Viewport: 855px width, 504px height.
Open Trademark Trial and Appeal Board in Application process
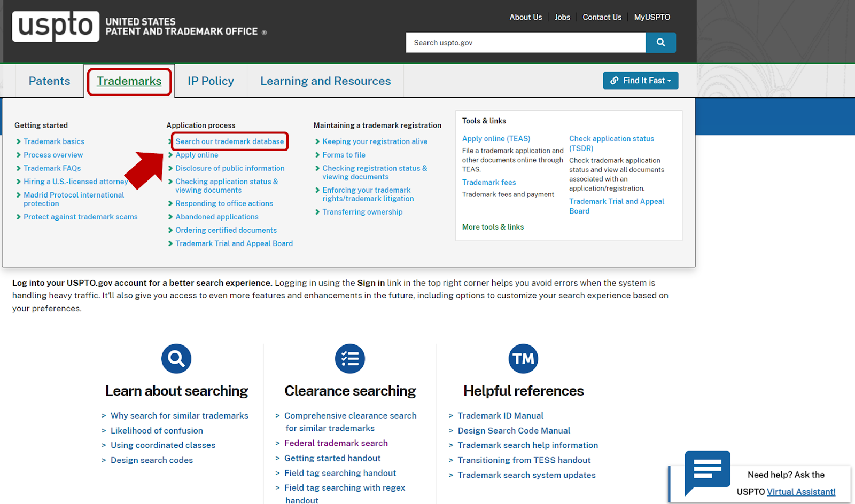pyautogui.click(x=234, y=243)
